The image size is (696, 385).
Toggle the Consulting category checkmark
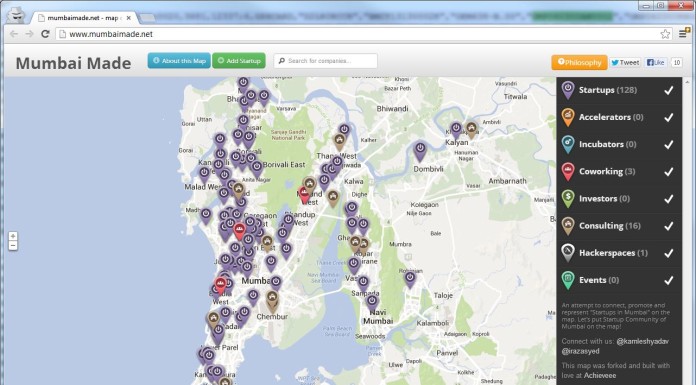(668, 226)
